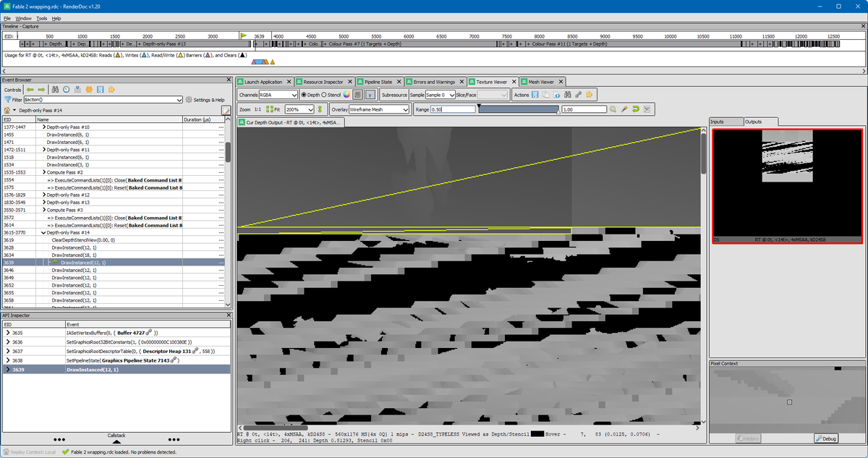The width and height of the screenshot is (868, 458).
Task: Click the histogram toggle icon in Range toolbar
Action: [x=647, y=109]
